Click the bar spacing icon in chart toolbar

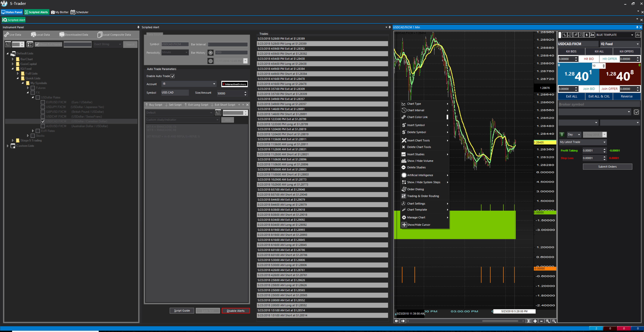click(528, 321)
